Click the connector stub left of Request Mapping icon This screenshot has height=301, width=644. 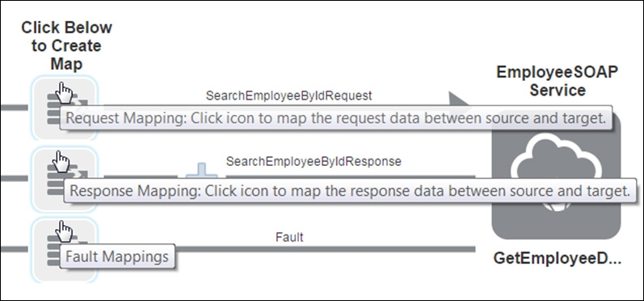(x=14, y=108)
